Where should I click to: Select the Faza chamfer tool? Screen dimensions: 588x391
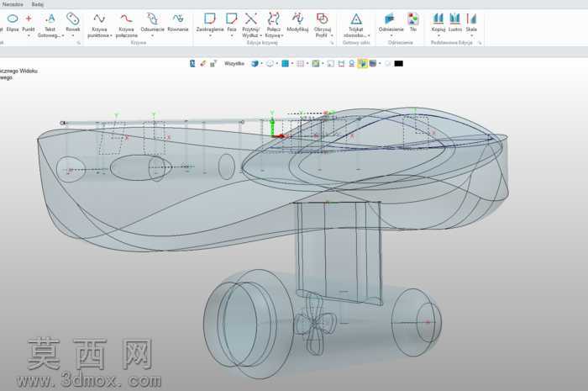(232, 22)
